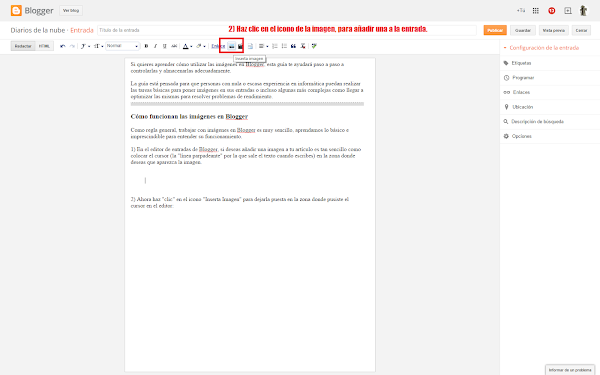Switch to HTML editing mode
The height and width of the screenshot is (375, 600).
(44, 46)
